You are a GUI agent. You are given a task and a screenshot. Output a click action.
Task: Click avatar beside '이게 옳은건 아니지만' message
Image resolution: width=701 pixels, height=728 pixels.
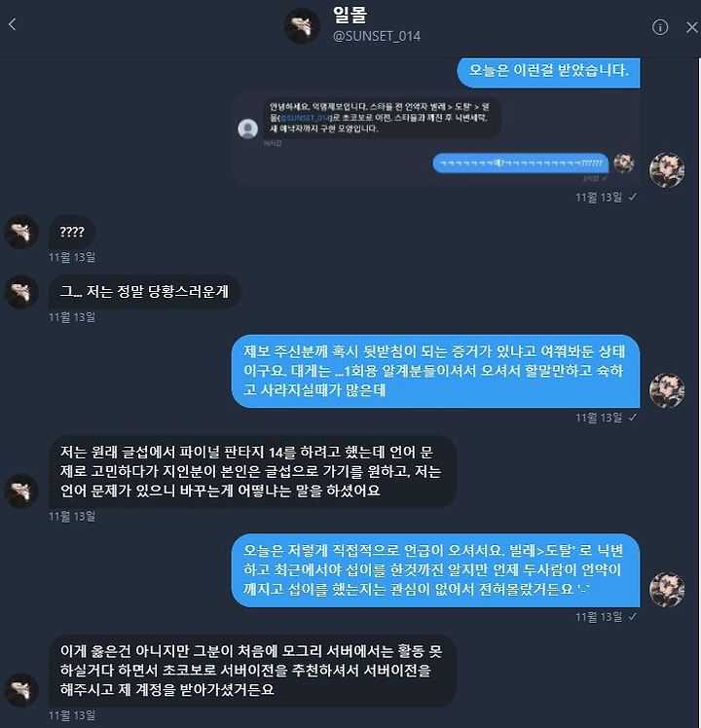[x=21, y=690]
